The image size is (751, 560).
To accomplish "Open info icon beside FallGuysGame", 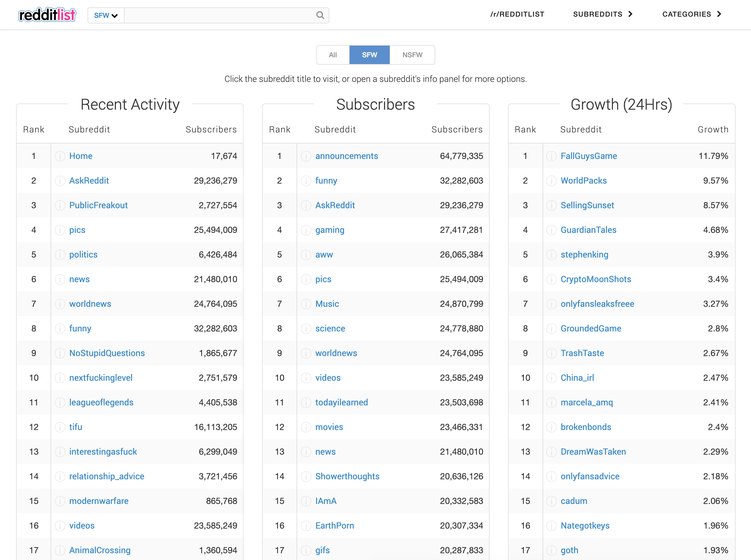I will coord(551,156).
